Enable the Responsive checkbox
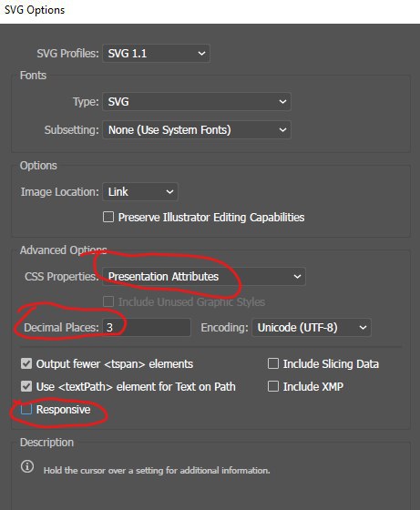 (x=26, y=409)
